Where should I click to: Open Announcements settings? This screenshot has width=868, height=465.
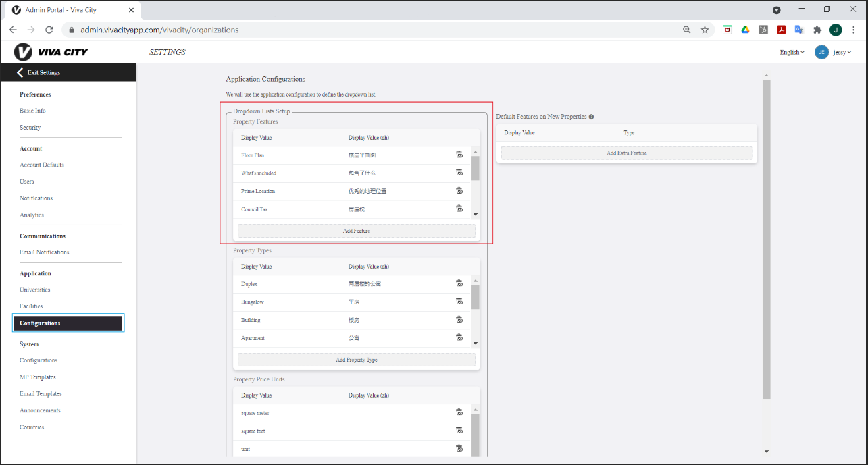pos(40,410)
